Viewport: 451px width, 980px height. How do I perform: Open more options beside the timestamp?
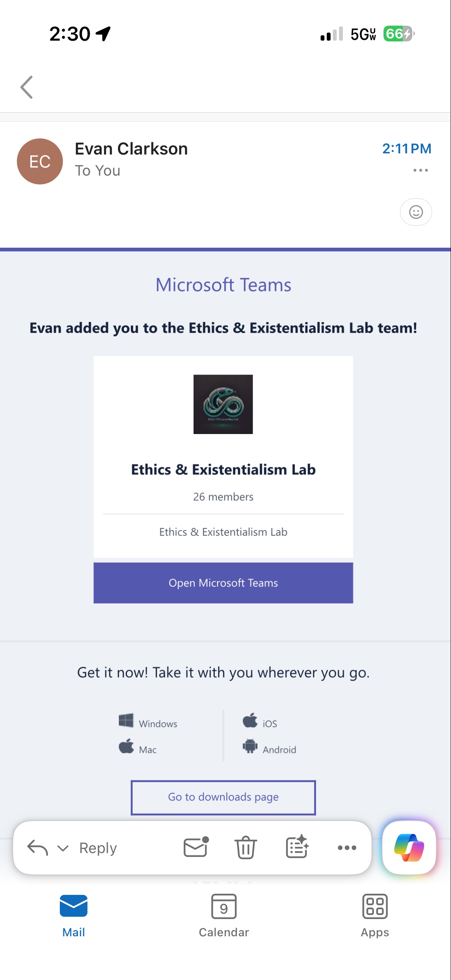click(x=420, y=170)
